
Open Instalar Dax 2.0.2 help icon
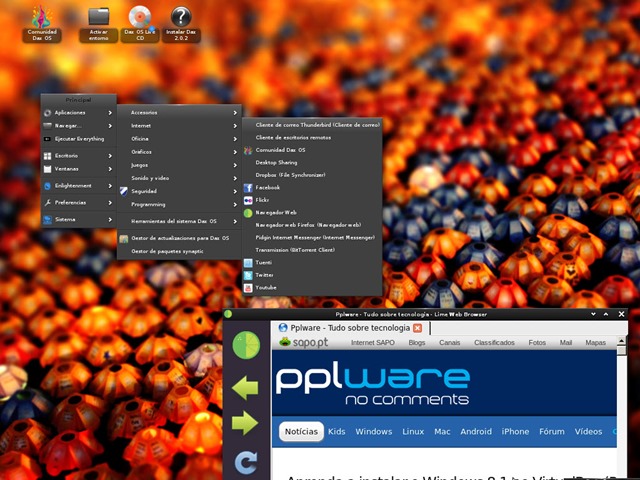pyautogui.click(x=181, y=24)
